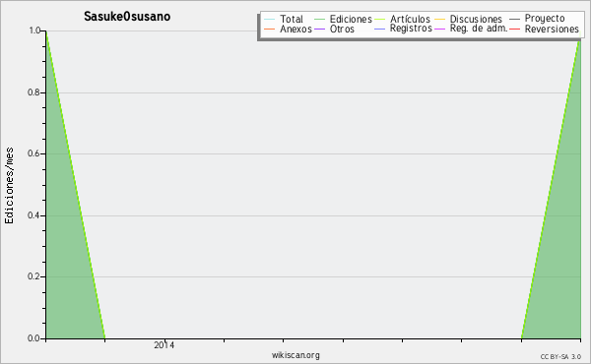The width and height of the screenshot is (591, 364).
Task: Click the 2014 x-axis label
Action: pos(164,345)
